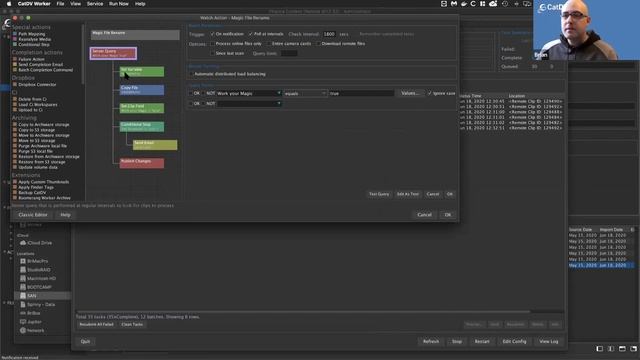Open the View menu
The width and height of the screenshot is (640, 360).
click(x=76, y=4)
